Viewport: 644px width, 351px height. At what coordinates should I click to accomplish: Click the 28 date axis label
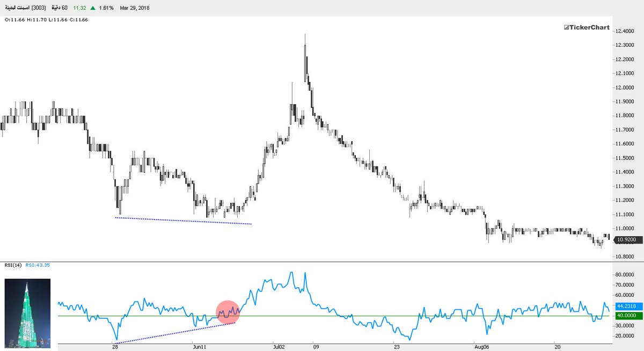coord(115,347)
